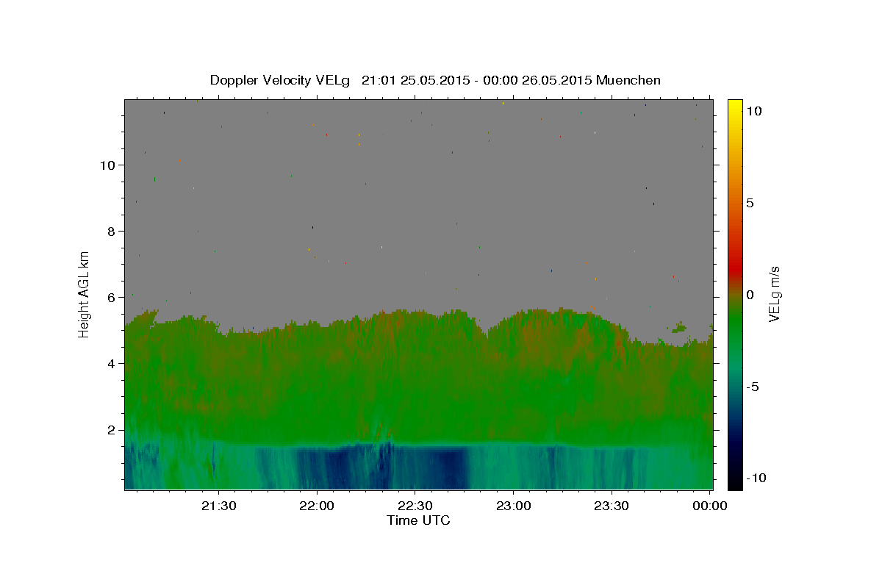The height and width of the screenshot is (588, 882).
Task: Click the colorbar value label 0
Action: pos(750,295)
